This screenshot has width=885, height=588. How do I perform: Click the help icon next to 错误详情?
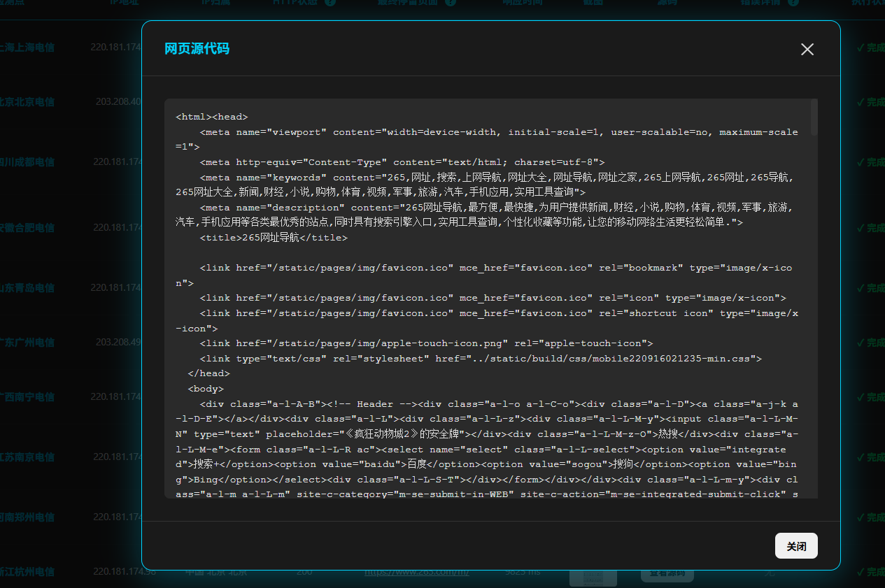pyautogui.click(x=793, y=2)
